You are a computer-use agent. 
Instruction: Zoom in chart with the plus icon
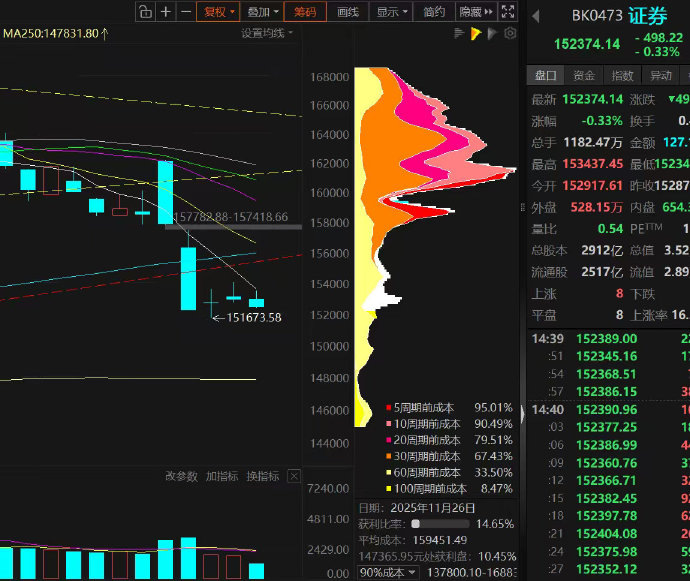click(166, 12)
